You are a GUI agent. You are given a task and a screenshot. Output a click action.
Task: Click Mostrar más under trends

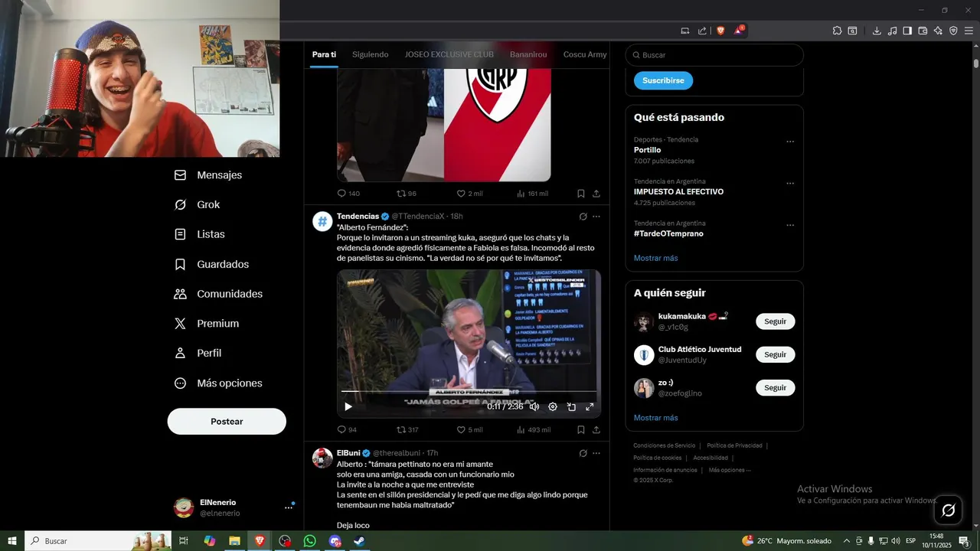(x=655, y=259)
